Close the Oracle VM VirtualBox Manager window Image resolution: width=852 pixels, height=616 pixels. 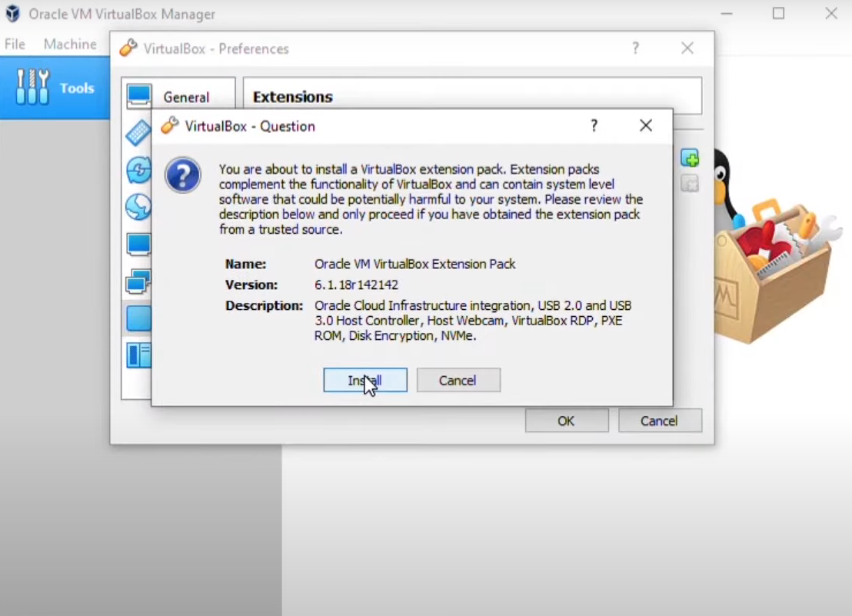pyautogui.click(x=831, y=14)
